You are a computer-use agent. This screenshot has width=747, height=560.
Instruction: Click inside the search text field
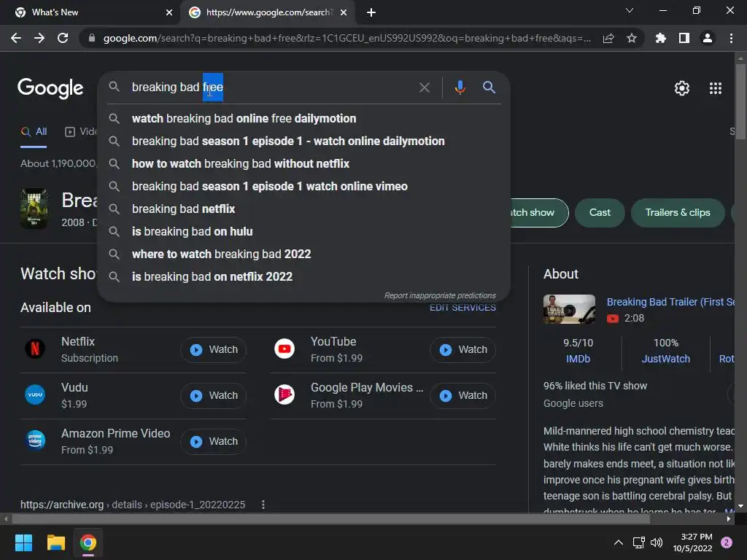click(271, 87)
